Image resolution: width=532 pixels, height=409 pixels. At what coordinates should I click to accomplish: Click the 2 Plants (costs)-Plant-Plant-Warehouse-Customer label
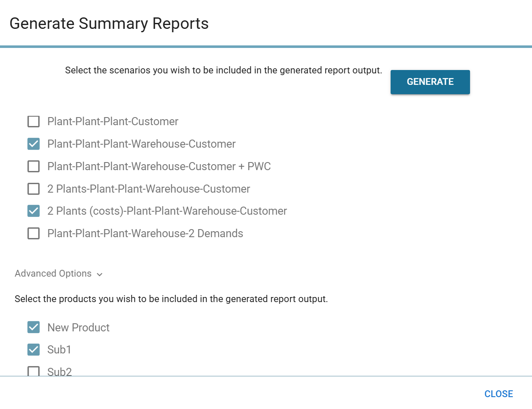tap(167, 211)
